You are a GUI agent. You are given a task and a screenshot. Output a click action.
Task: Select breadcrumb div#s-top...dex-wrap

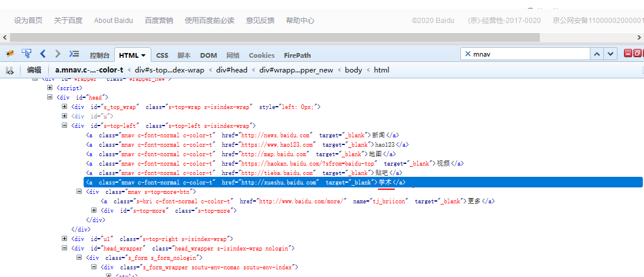point(170,70)
